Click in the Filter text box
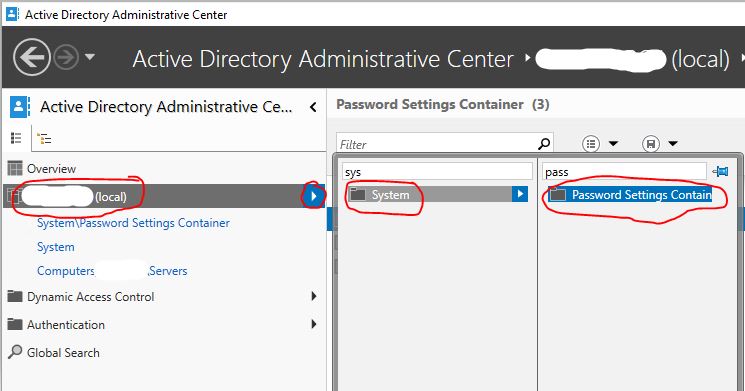This screenshot has height=391, width=745. pyautogui.click(x=436, y=144)
